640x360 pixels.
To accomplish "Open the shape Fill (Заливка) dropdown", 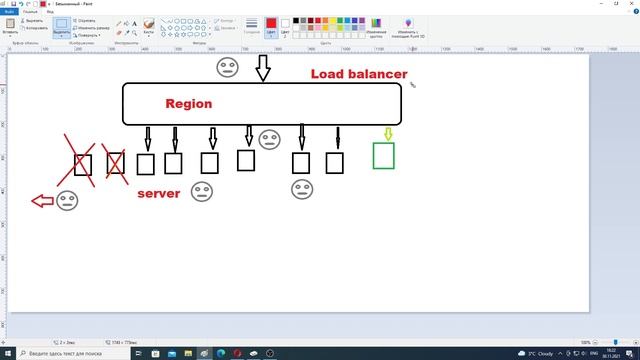I will (225, 28).
